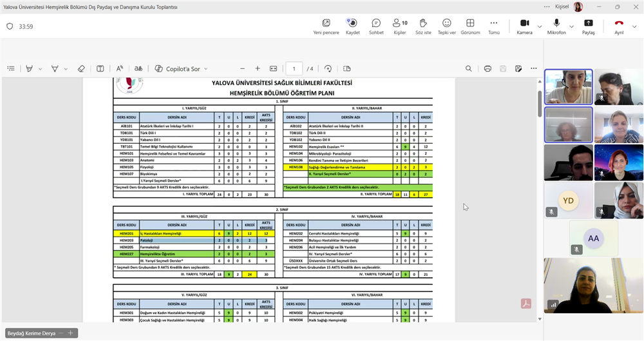Click Paylaş to share content
This screenshot has height=341, width=644.
[x=588, y=26]
